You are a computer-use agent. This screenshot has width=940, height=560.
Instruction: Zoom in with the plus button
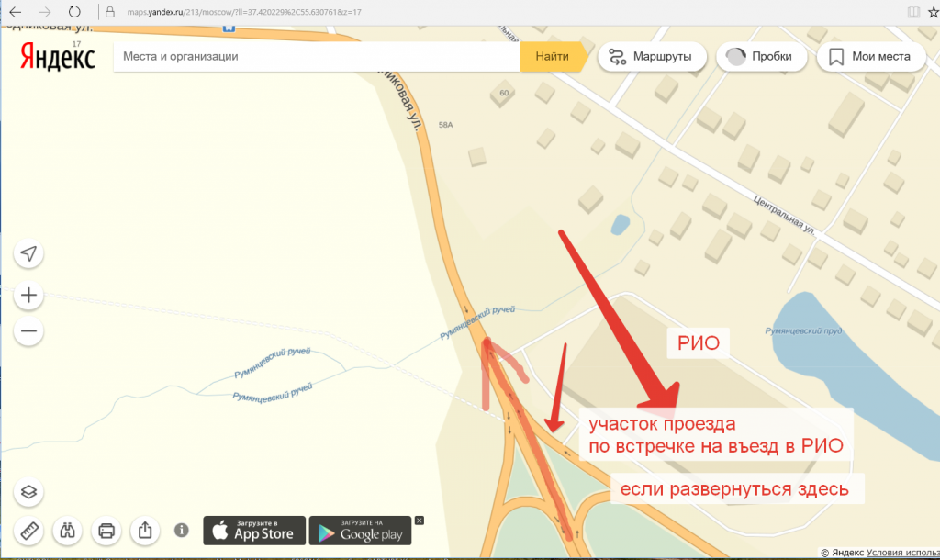[x=28, y=295]
